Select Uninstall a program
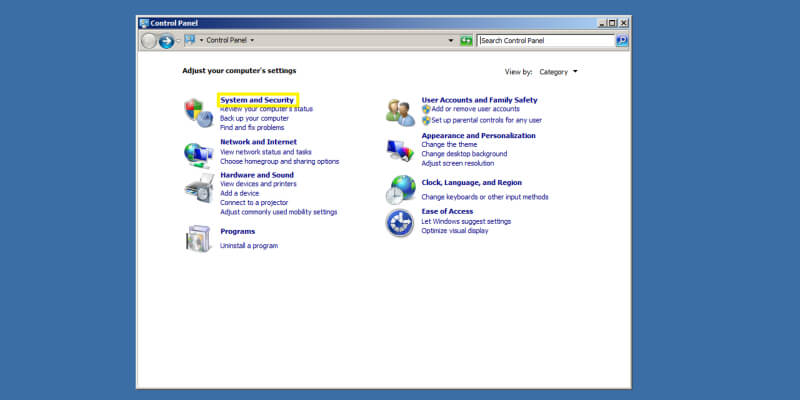 click(249, 246)
